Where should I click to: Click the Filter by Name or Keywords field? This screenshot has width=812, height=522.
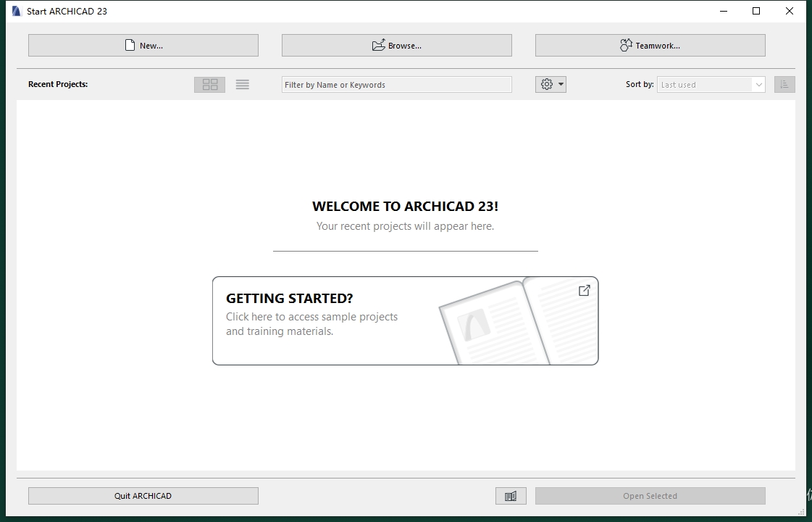[x=397, y=85]
